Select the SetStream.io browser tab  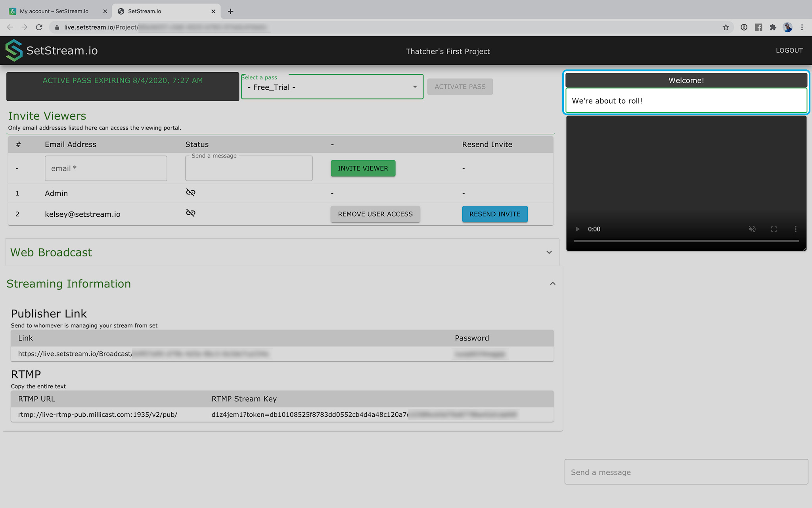166,11
